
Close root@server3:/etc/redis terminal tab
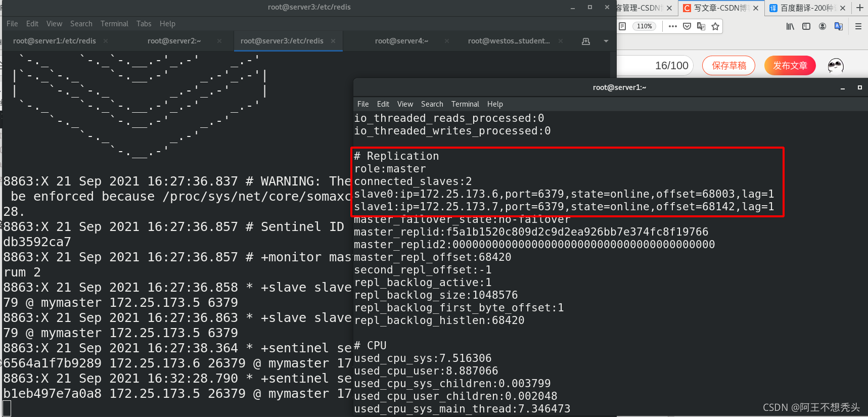[x=333, y=41]
